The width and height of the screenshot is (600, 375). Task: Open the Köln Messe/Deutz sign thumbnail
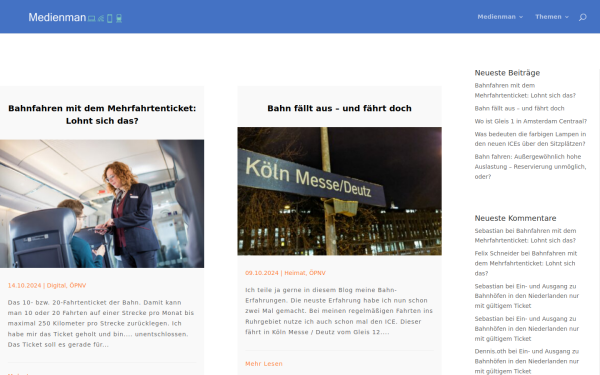[x=339, y=191]
